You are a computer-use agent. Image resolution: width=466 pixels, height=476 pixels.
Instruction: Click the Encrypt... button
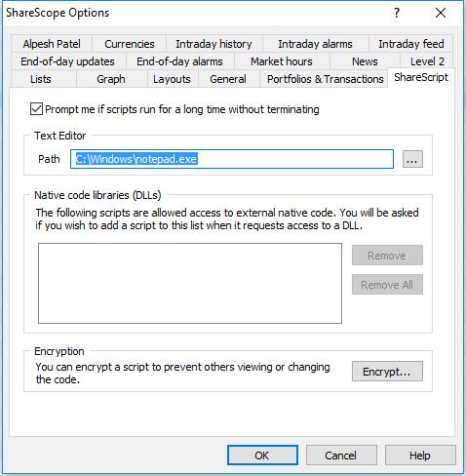(x=387, y=372)
